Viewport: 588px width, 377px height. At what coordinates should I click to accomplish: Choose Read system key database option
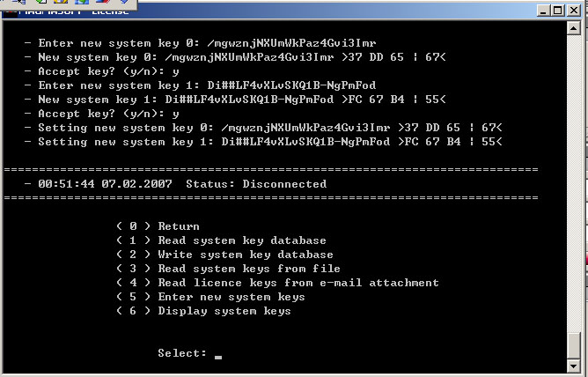point(221,240)
